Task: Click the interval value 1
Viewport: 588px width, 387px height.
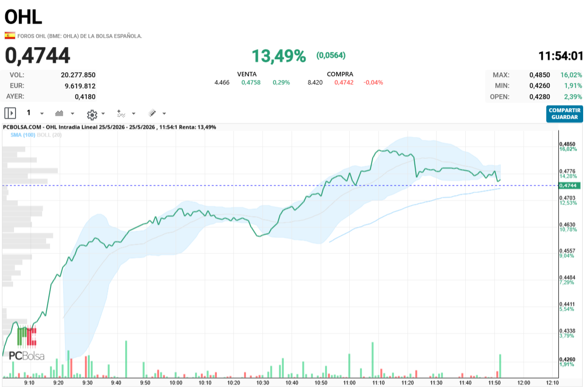Action: [x=29, y=113]
